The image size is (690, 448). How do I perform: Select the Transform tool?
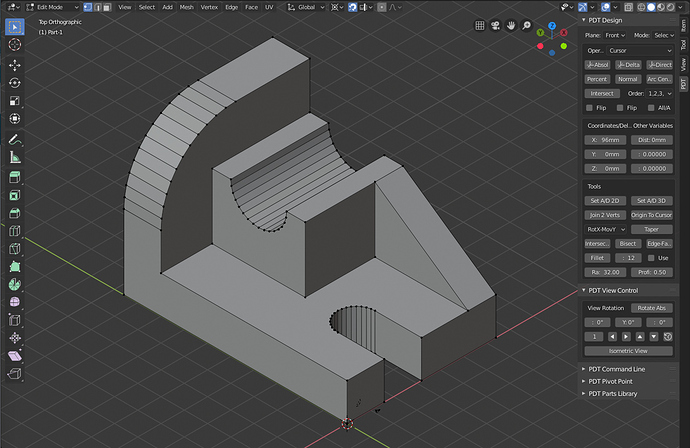pos(15,119)
